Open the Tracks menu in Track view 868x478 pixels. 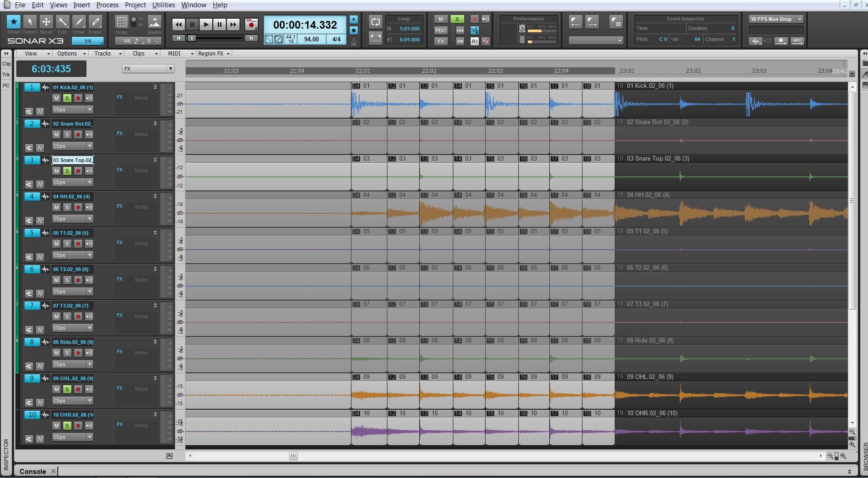[x=107, y=54]
